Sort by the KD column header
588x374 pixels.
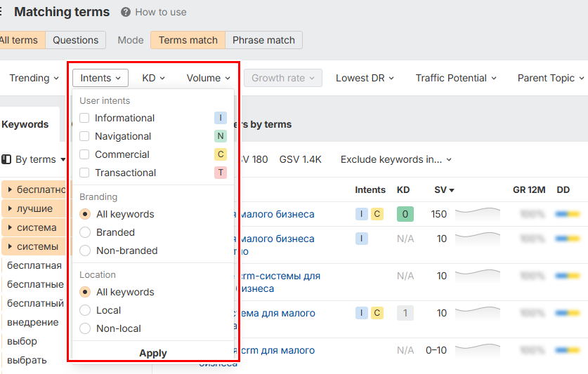pos(403,190)
